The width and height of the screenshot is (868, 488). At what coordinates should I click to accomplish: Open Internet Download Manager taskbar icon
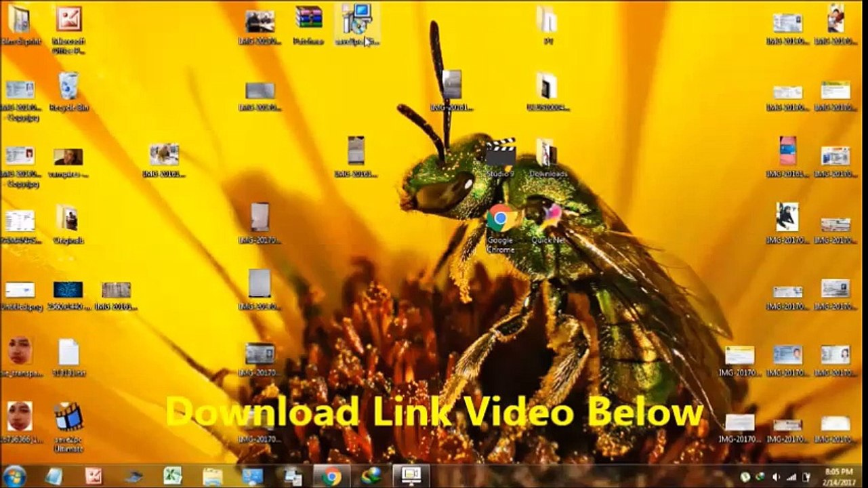(x=371, y=476)
